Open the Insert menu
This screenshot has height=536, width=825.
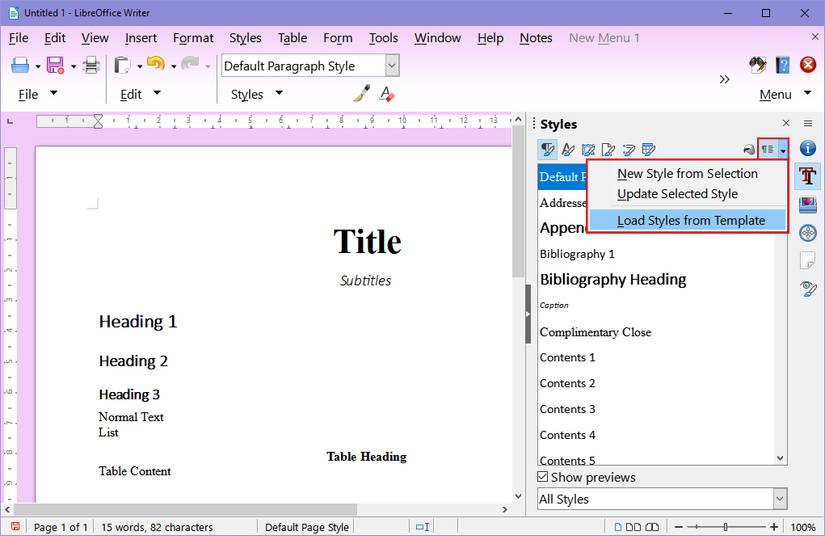pos(140,38)
